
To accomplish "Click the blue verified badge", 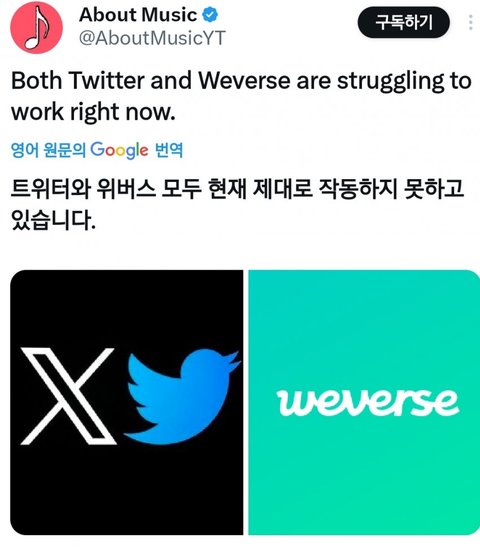I will [210, 15].
